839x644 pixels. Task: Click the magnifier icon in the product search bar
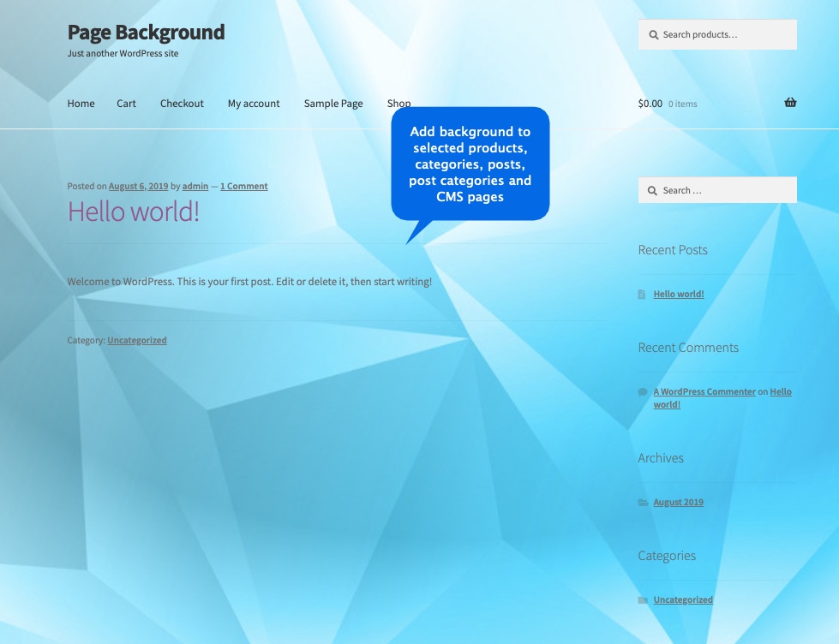pyautogui.click(x=653, y=34)
